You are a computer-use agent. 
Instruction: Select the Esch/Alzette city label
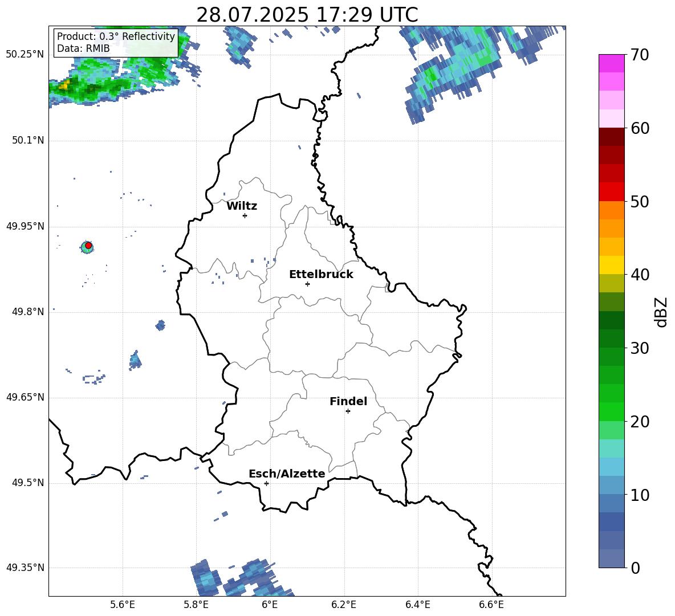click(x=287, y=474)
